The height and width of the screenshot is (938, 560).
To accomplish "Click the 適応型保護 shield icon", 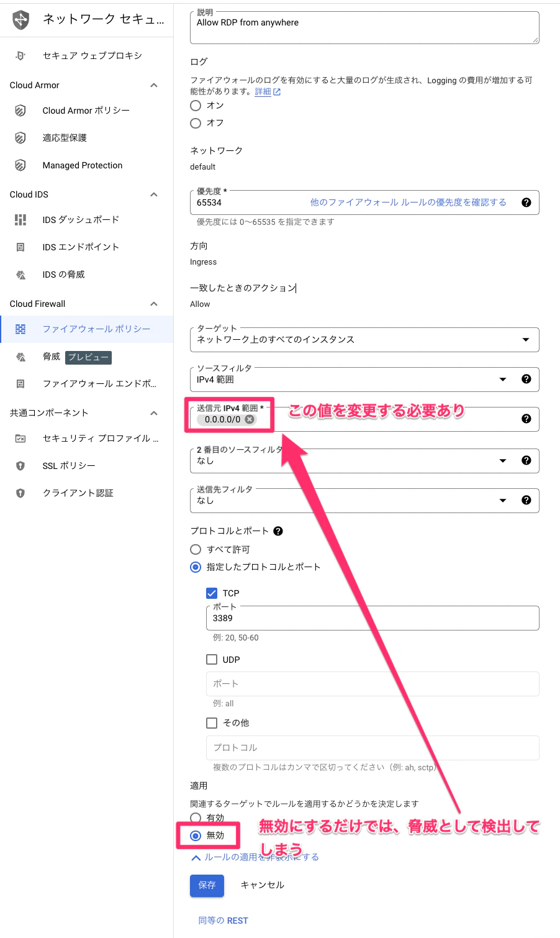I will pyautogui.click(x=20, y=138).
